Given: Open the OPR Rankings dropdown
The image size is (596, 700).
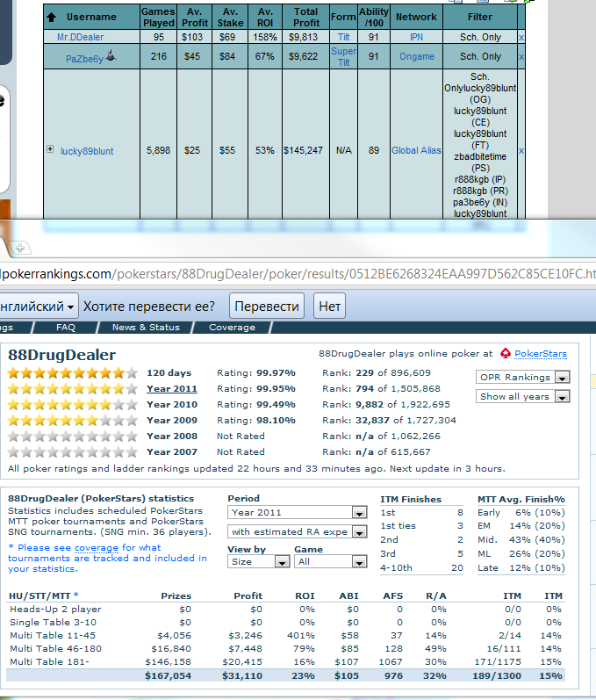Looking at the screenshot, I should [523, 378].
